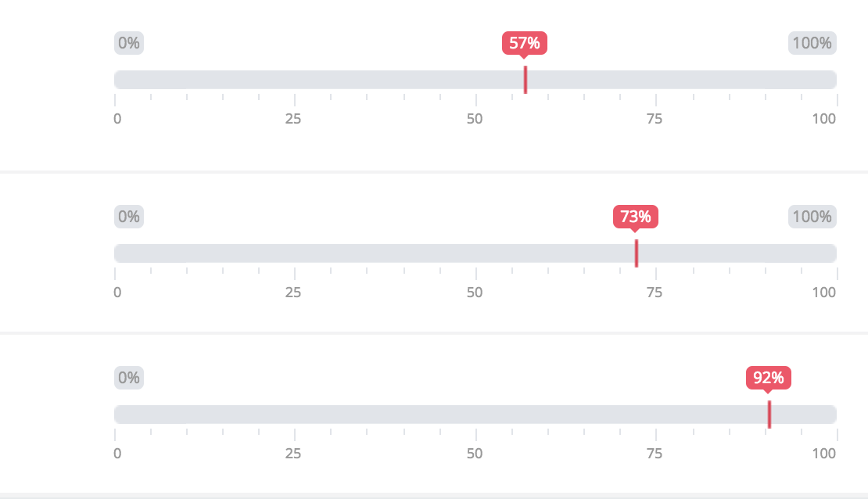Viewport: 868px width, 499px height.
Task: Click the 57% red value badge
Action: coord(524,43)
